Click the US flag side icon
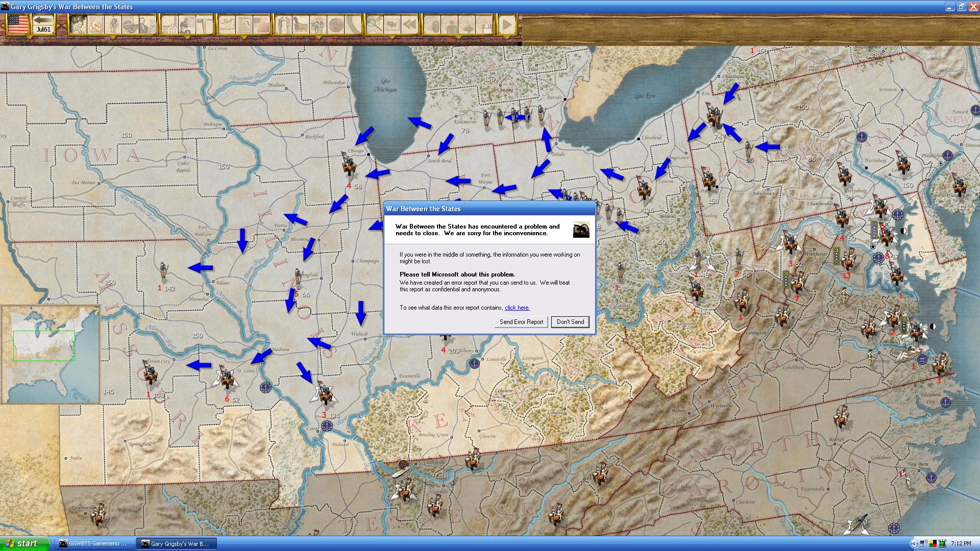980x551 pixels. [18, 24]
